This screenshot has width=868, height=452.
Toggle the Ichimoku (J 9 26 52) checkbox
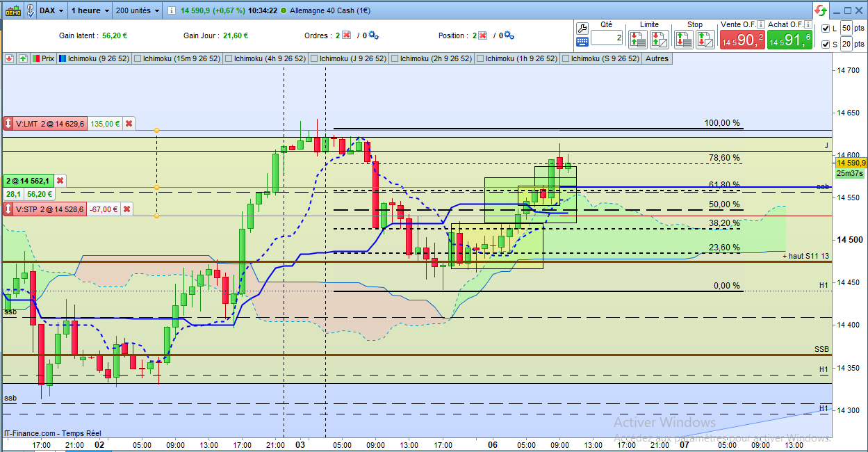pos(316,58)
